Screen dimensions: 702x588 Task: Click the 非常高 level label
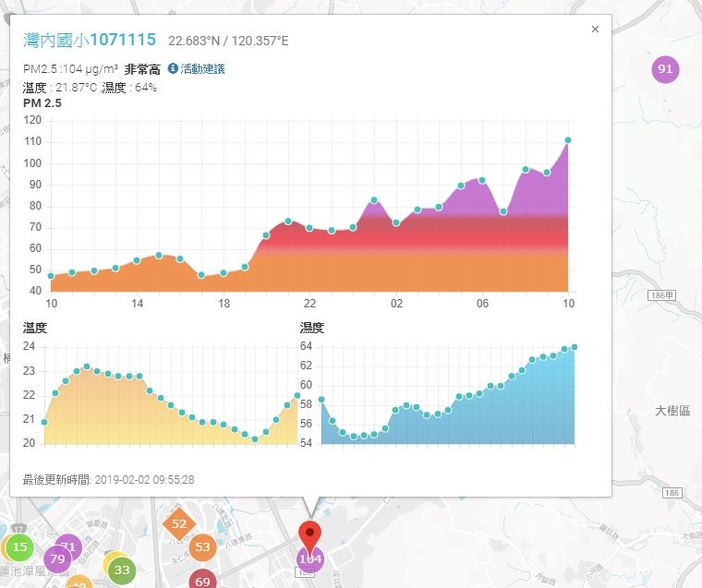point(142,69)
